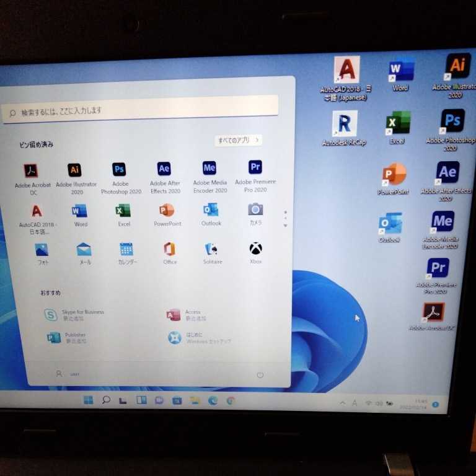Open the フォト (Photos) app
Image resolution: width=476 pixels, height=476 pixels.
pyautogui.click(x=42, y=254)
